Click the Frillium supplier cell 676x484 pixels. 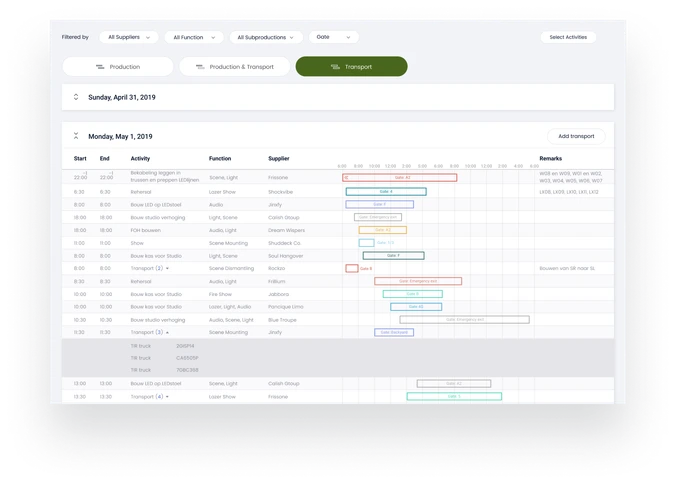click(x=276, y=281)
